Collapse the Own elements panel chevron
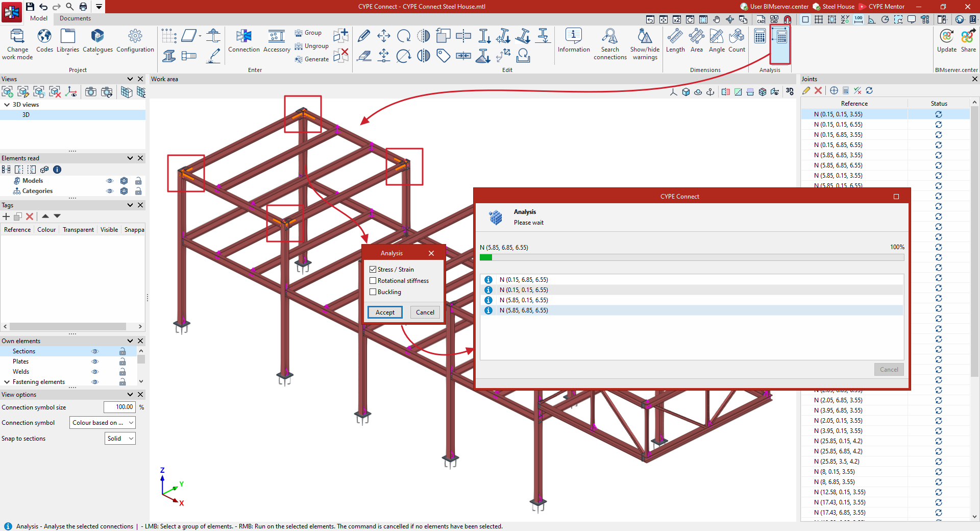980x531 pixels. point(130,341)
